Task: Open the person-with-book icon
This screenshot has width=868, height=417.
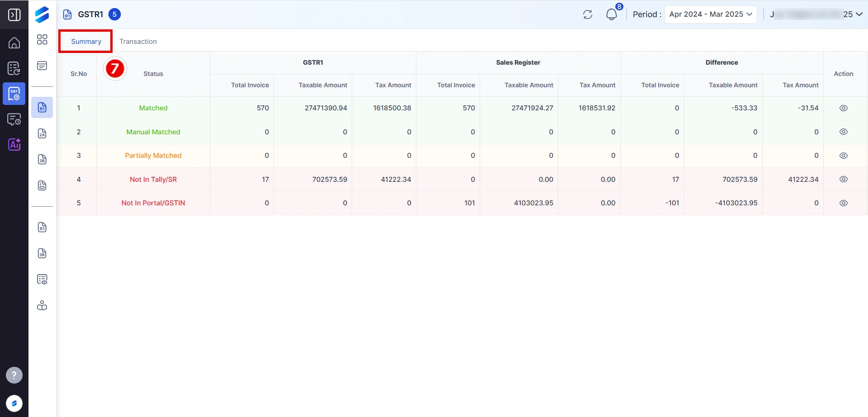Action: click(42, 305)
